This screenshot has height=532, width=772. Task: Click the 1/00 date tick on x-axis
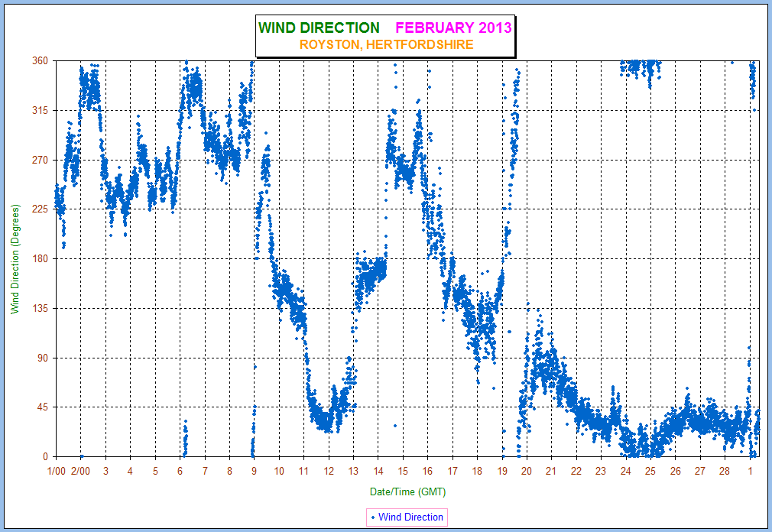(56, 472)
